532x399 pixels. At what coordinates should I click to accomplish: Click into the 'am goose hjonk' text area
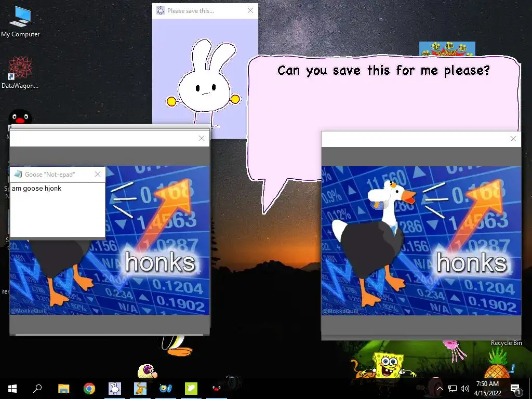click(58, 210)
